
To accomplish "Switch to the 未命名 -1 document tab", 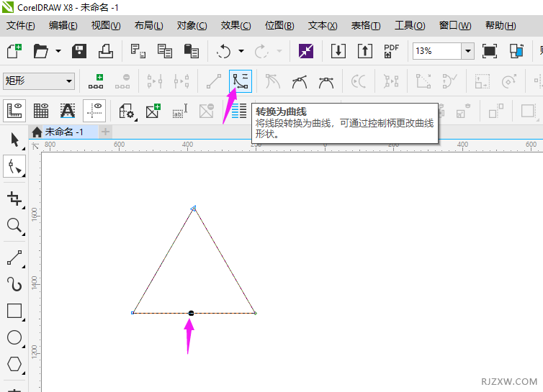I will click(x=63, y=132).
